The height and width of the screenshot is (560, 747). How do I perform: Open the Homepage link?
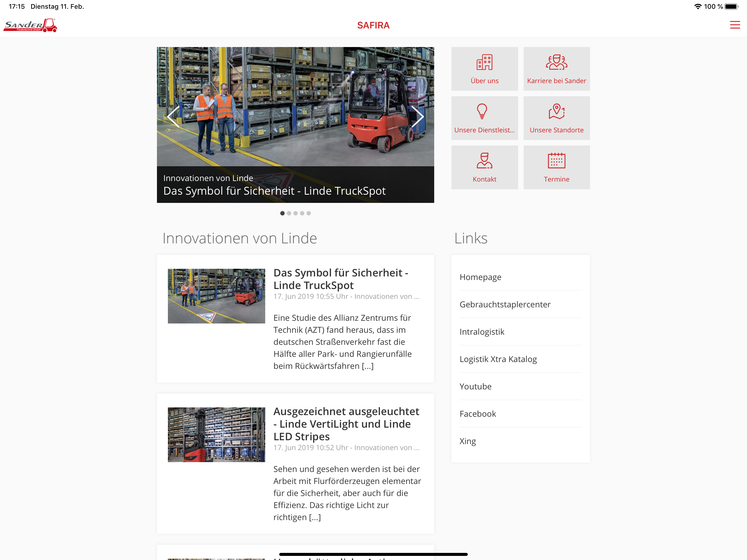coord(520,277)
